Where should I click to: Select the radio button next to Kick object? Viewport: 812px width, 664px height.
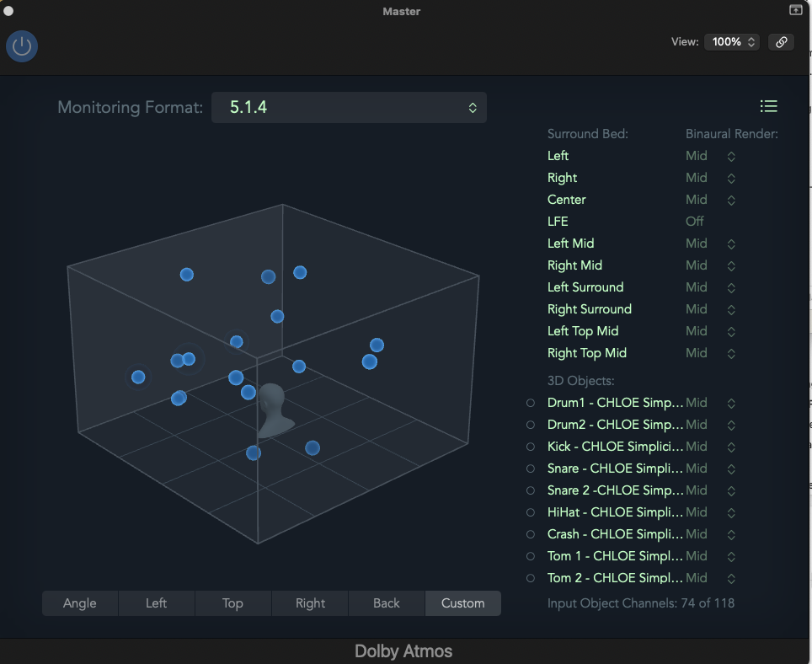point(531,447)
